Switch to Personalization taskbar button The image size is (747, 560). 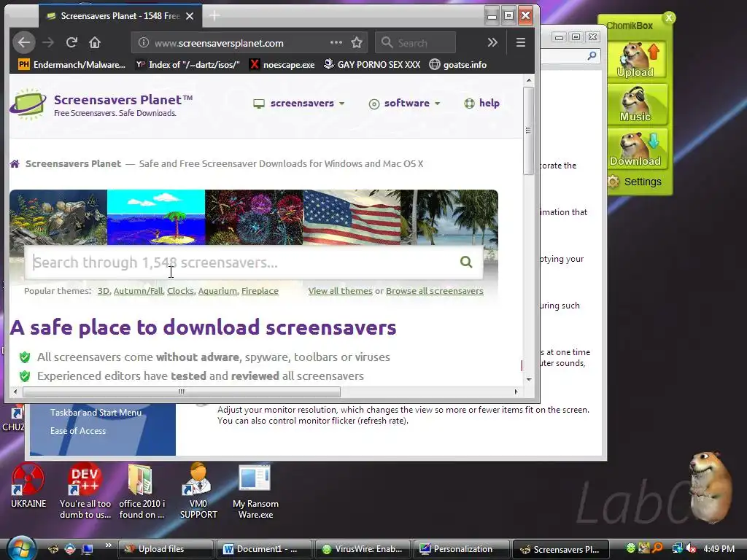click(x=462, y=549)
